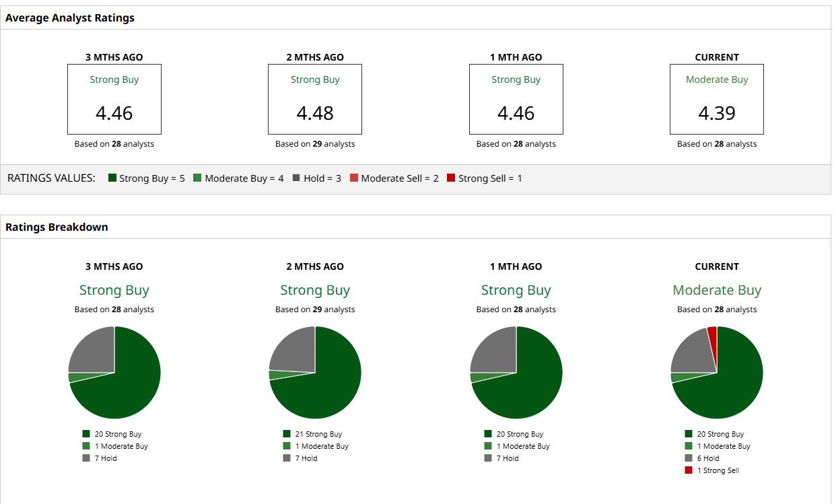Select the 3 MTHS AGO rating box showing 4.46
Viewport: 834px width, 504px height.
tap(114, 99)
